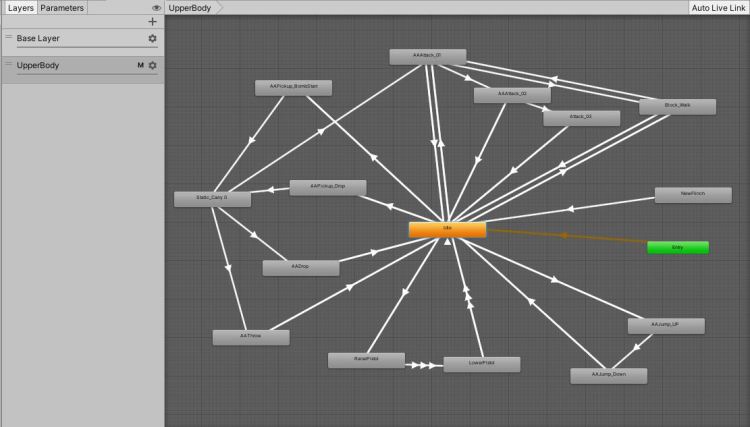Select the AAThrow state node

pyautogui.click(x=250, y=337)
